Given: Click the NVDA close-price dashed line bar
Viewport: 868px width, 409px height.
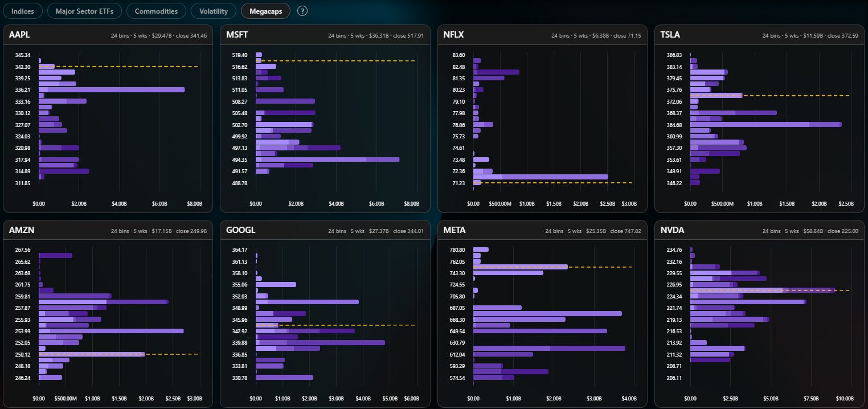Looking at the screenshot, I should point(763,290).
